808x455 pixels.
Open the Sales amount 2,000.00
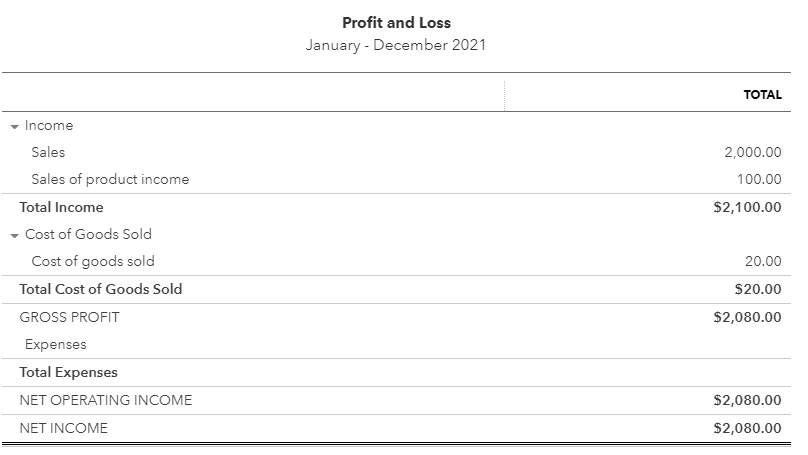click(752, 152)
